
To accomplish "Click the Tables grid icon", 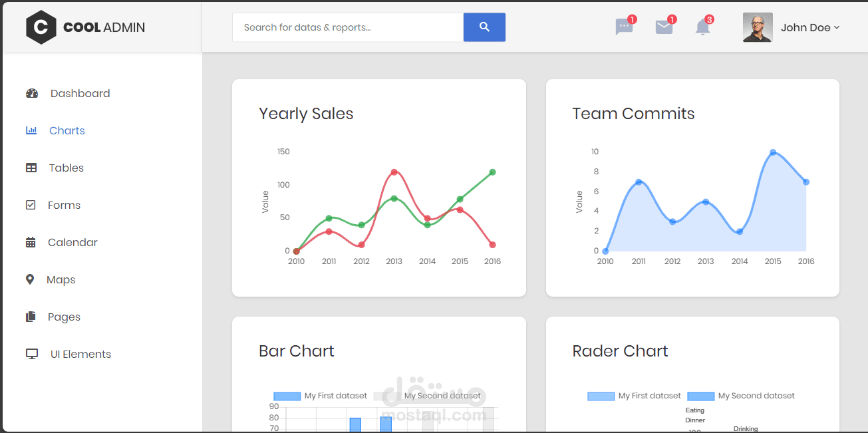I will 31,168.
